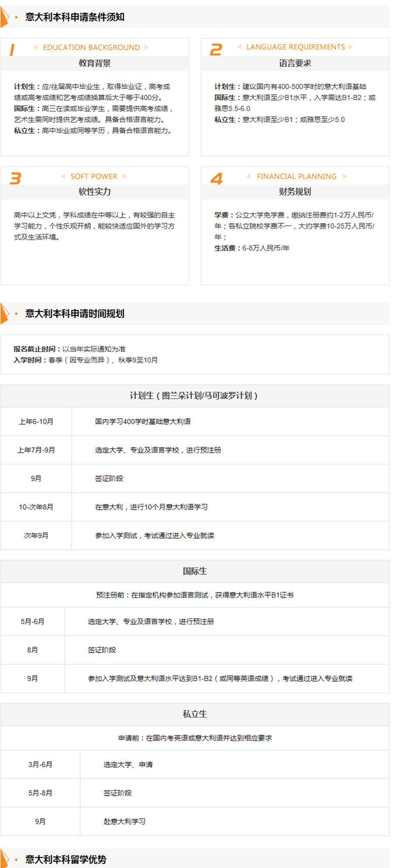Click orange arrow marker beside 意大利本科申请时间规划
This screenshot has height=868, width=393.
(x=5, y=314)
